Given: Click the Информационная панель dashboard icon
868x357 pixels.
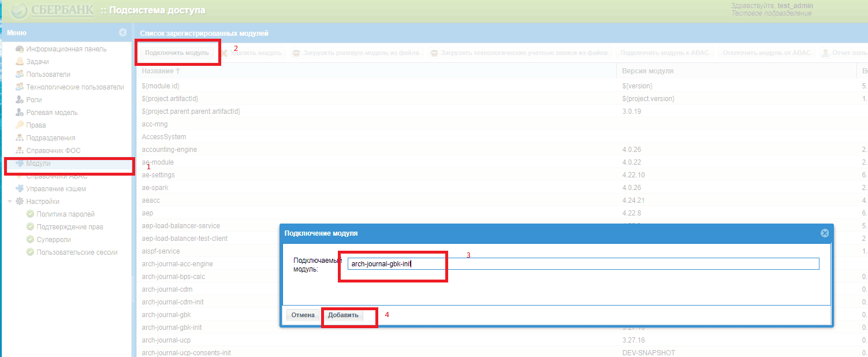Looking at the screenshot, I should tap(20, 49).
